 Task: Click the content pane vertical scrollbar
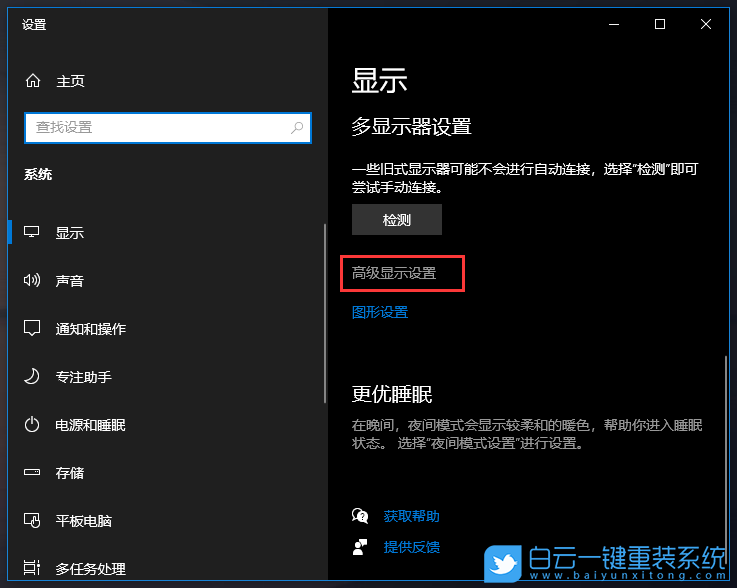726,458
